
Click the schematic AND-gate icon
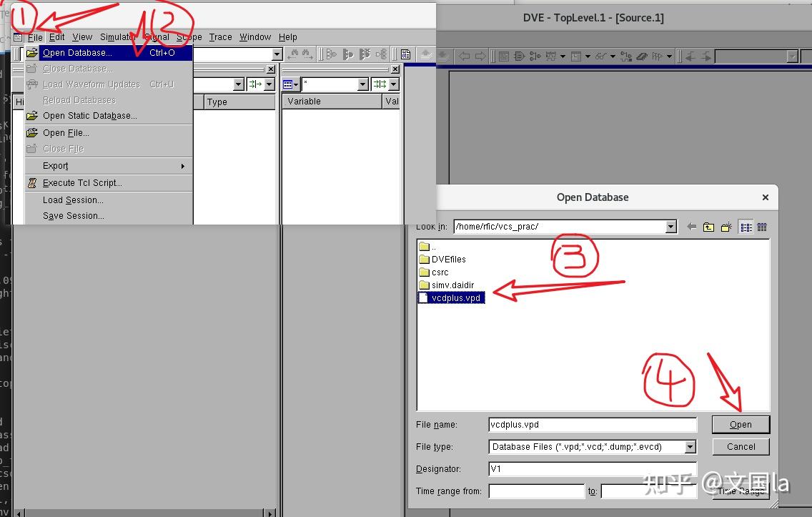(x=519, y=56)
